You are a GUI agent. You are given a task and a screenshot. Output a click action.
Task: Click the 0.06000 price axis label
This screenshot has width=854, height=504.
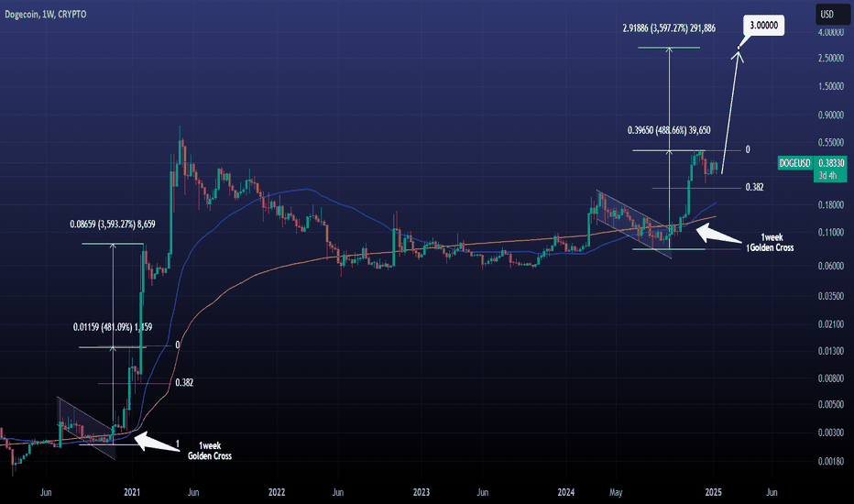(x=831, y=266)
